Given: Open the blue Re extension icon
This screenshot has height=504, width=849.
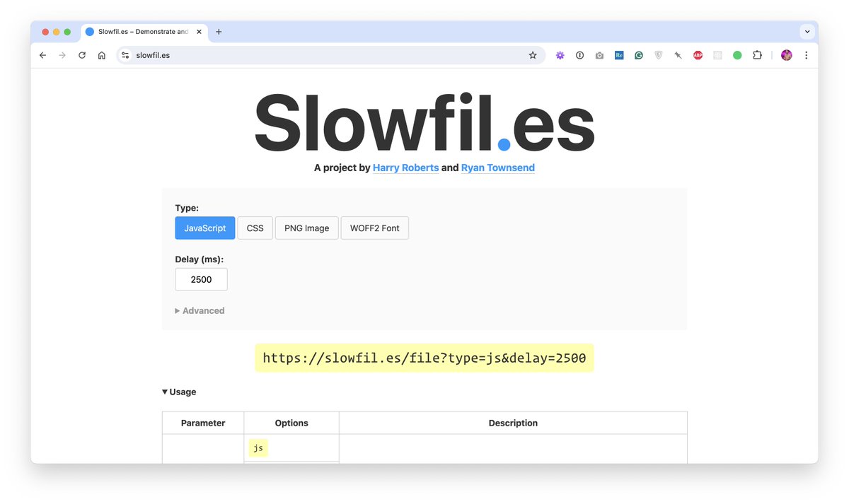Looking at the screenshot, I should (x=619, y=55).
